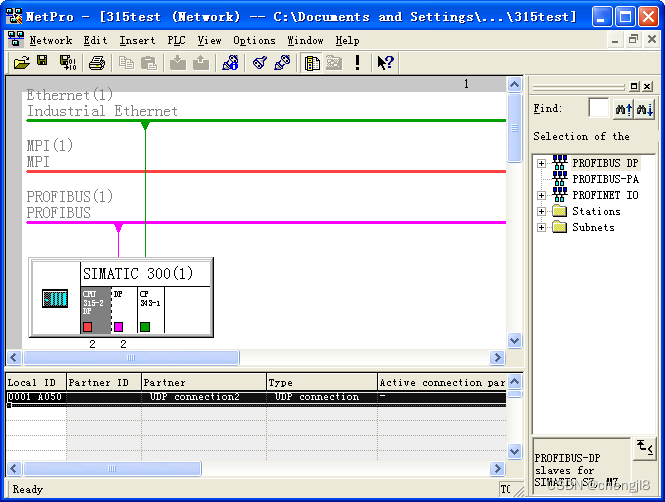665x502 pixels.
Task: Open the Help menu
Action: (x=347, y=40)
